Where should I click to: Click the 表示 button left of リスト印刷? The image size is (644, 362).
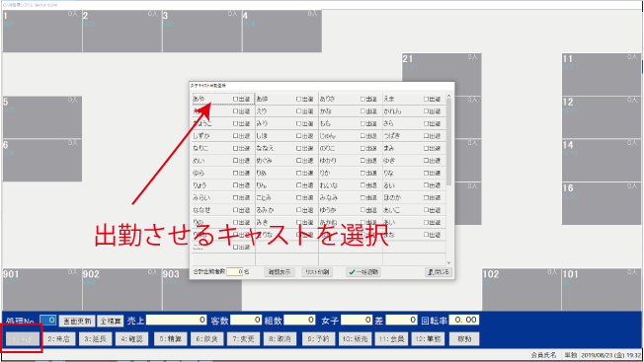[280, 272]
